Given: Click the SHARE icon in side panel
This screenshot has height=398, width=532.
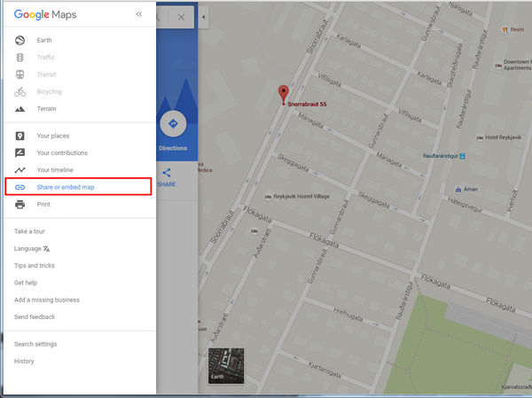Looking at the screenshot, I should (x=167, y=173).
